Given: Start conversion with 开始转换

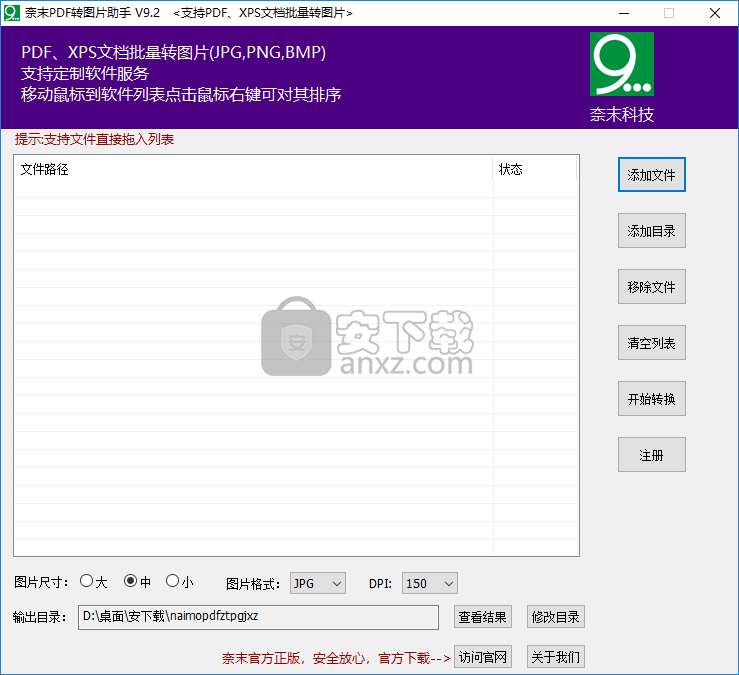Looking at the screenshot, I should [x=651, y=399].
